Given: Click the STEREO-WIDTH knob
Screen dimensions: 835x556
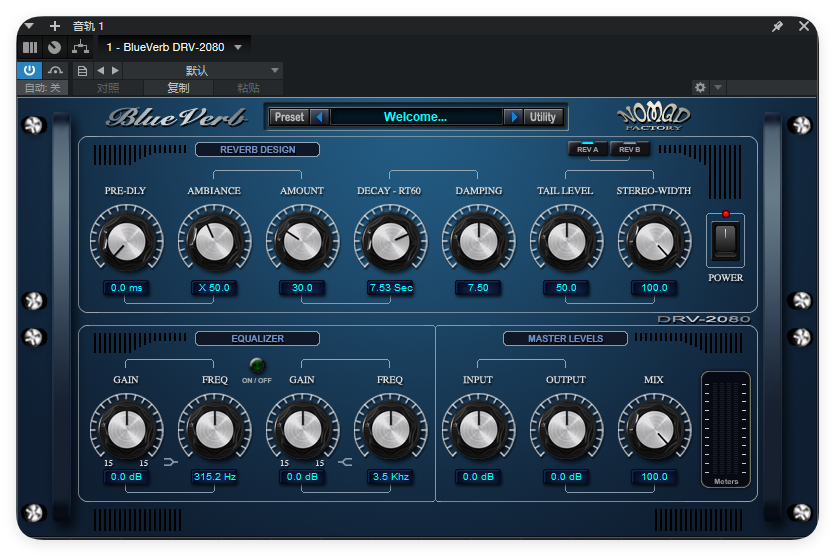Looking at the screenshot, I should pyautogui.click(x=654, y=241).
